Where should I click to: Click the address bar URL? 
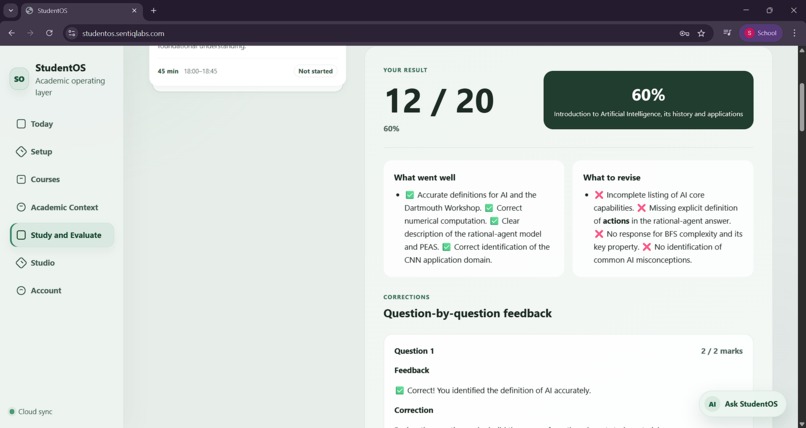[123, 33]
